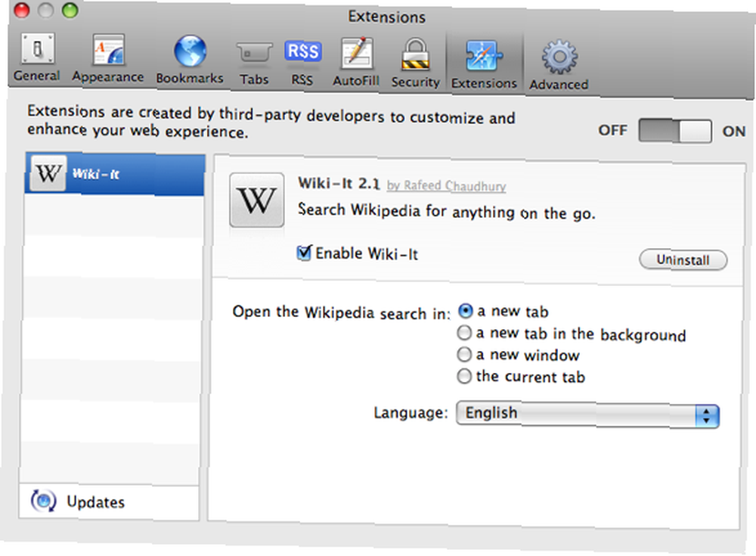Viewport: 756px width, 556px height.
Task: Open the 'by Rafeed Chaudhury' author link
Action: click(447, 186)
